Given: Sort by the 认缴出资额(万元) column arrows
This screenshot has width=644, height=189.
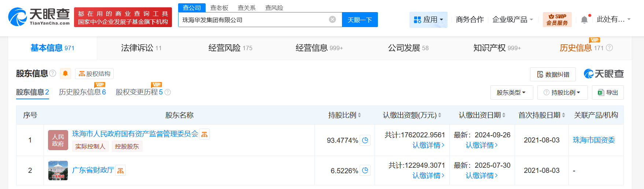Looking at the screenshot, I should coord(439,115).
